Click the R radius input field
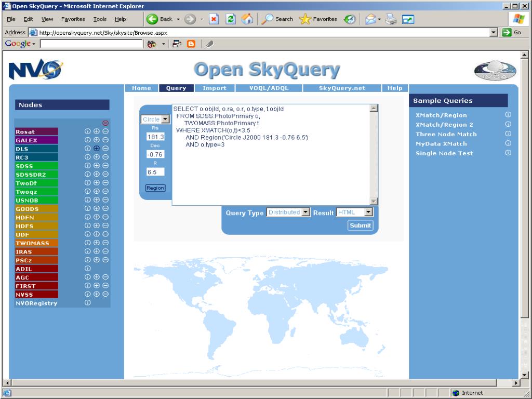532x399 pixels. click(155, 172)
